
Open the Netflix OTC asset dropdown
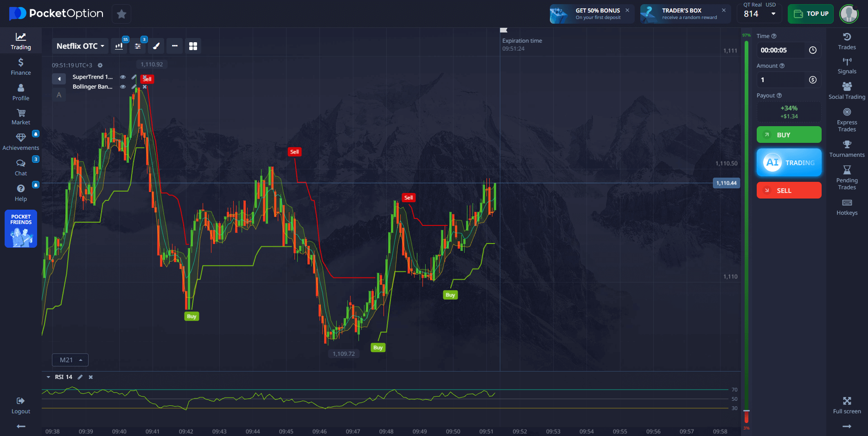point(80,46)
